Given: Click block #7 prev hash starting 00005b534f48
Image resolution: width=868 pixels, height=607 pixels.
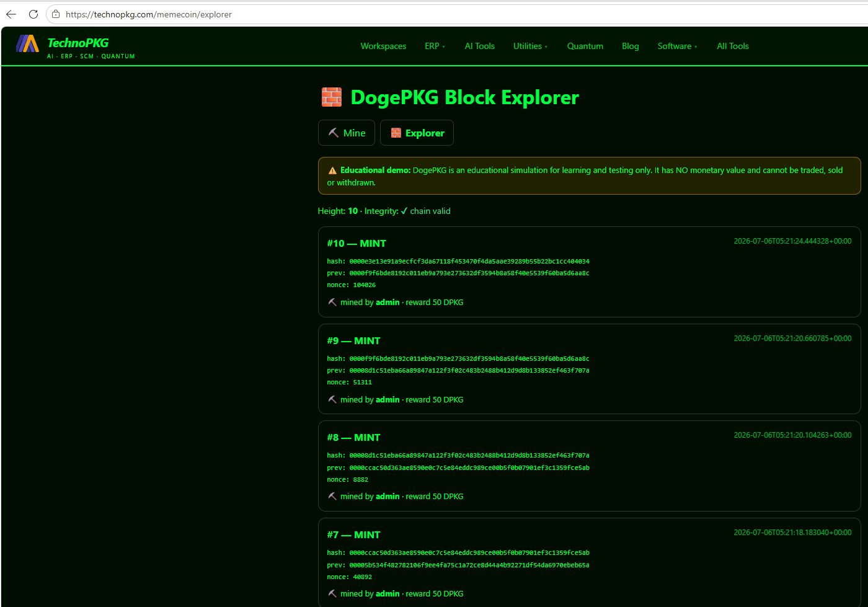Looking at the screenshot, I should tap(469, 565).
